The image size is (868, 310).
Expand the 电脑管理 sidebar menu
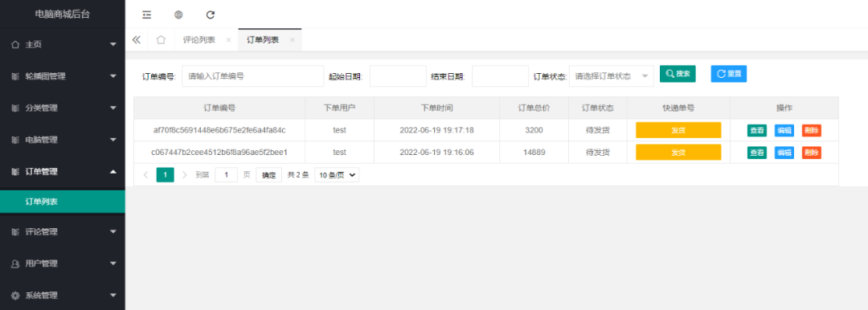pyautogui.click(x=63, y=140)
